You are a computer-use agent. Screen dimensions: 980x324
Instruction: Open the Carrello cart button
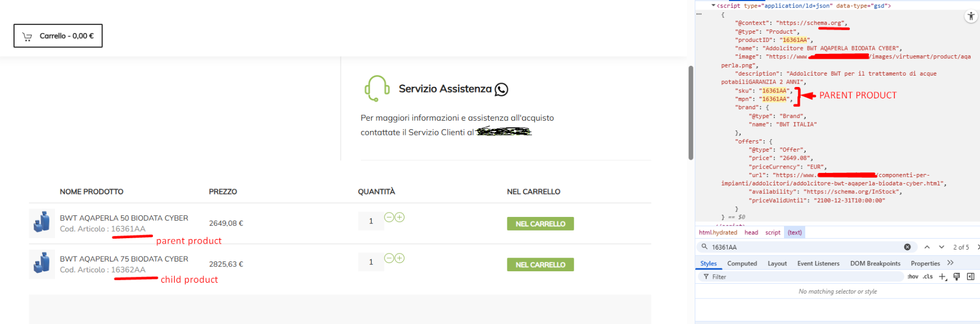click(x=58, y=36)
